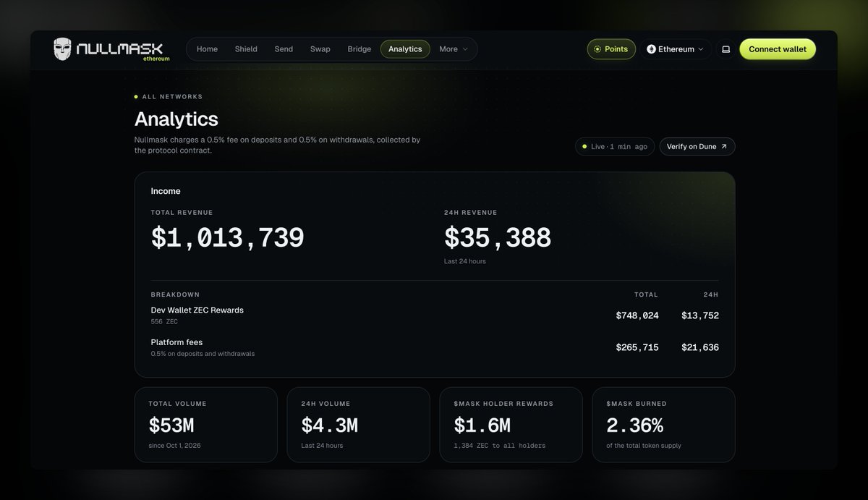868x500 pixels.
Task: Click since Oct 1, 2026 text
Action: point(174,446)
